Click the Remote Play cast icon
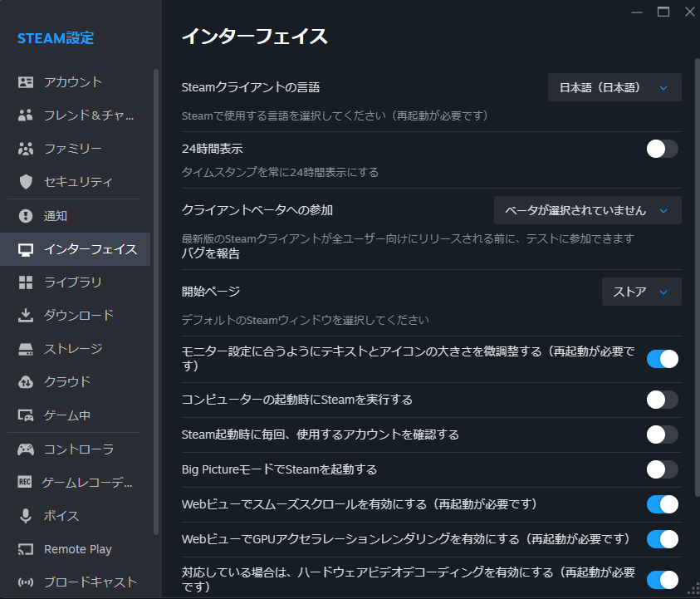The width and height of the screenshot is (700, 599). 26,549
